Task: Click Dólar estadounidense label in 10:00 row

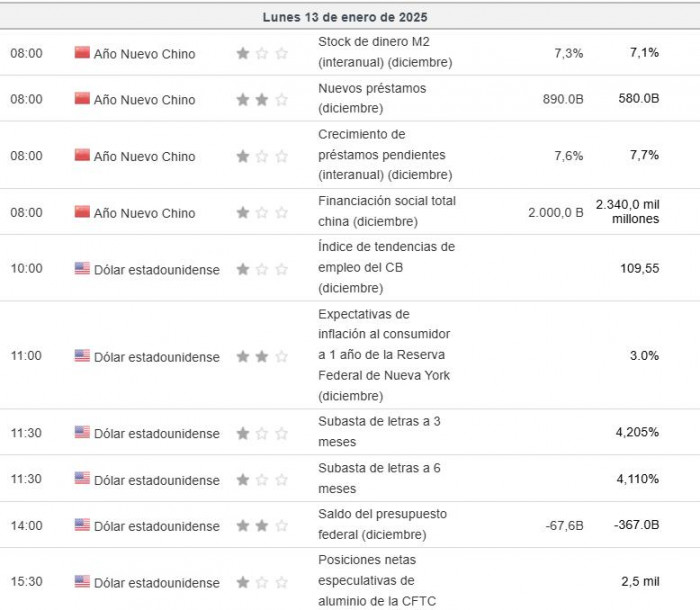Action: point(157,270)
